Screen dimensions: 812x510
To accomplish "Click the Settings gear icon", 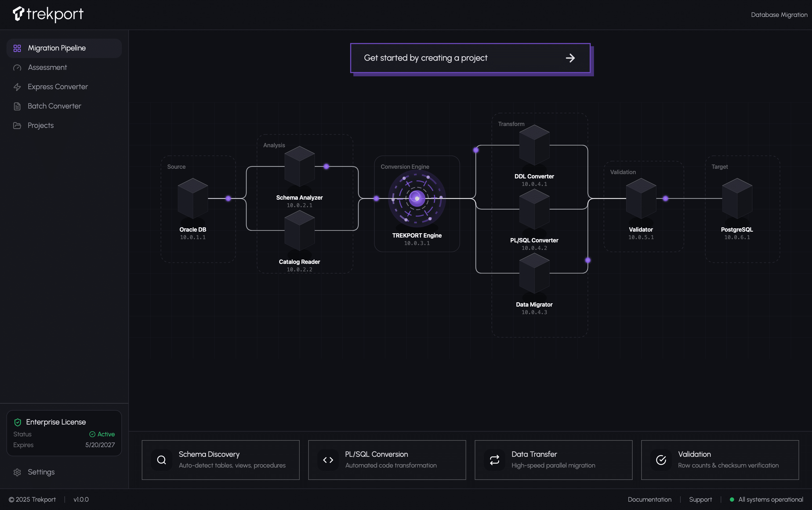I will pyautogui.click(x=17, y=472).
